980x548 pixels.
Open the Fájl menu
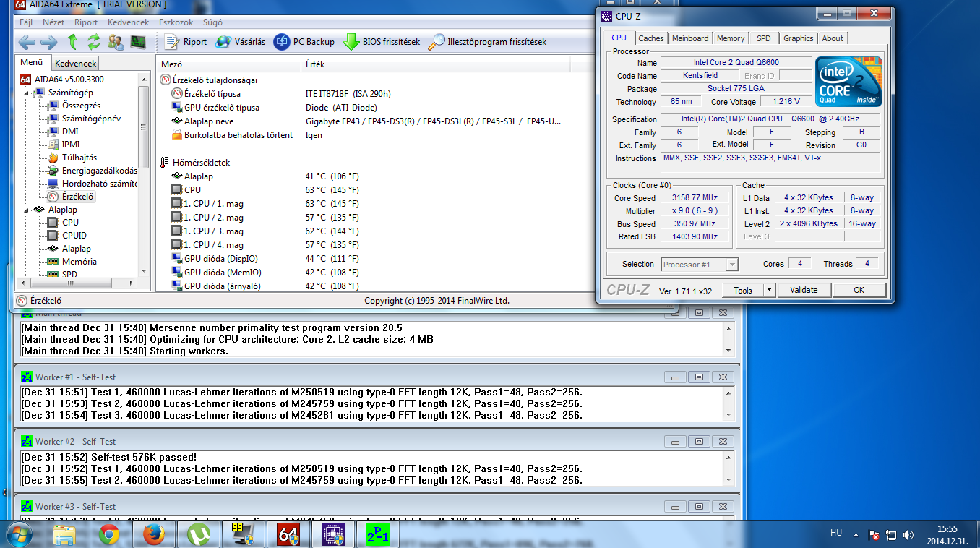tap(26, 22)
